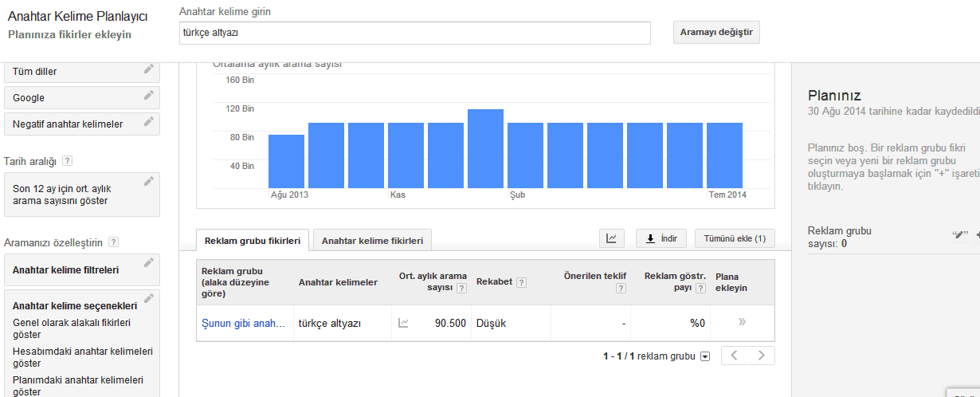Click pencil icon beside Google network
This screenshot has width=980, height=397.
pos(148,96)
